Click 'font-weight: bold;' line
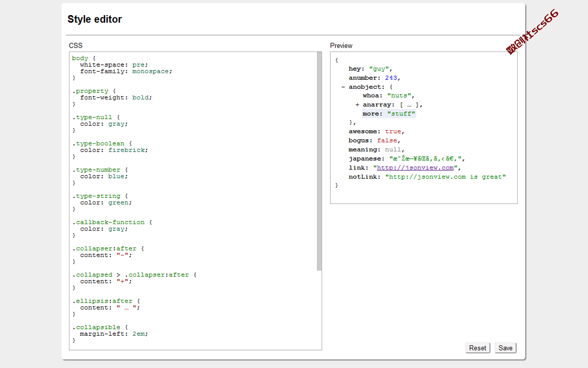Viewport: 588px width, 368px height. click(116, 98)
